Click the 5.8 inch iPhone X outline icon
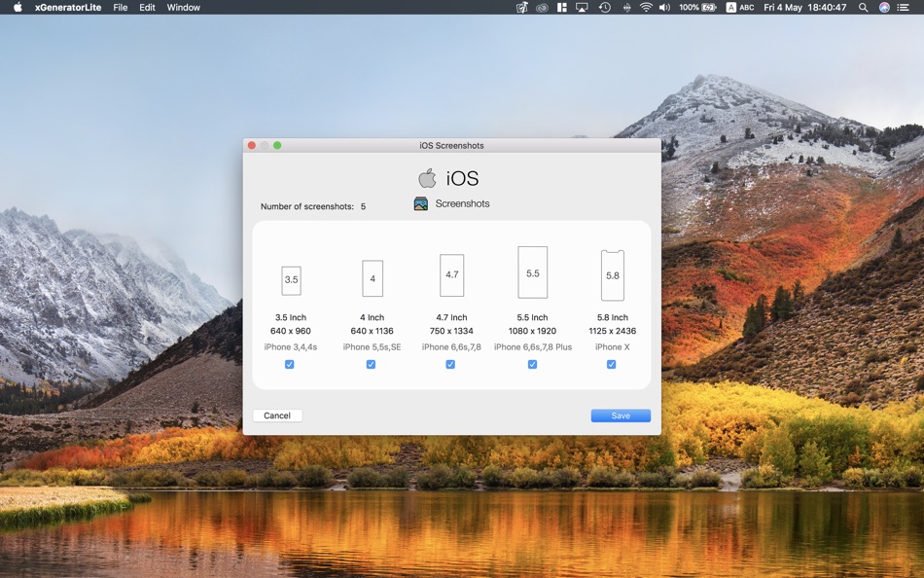Viewport: 924px width, 578px height. pyautogui.click(x=612, y=275)
